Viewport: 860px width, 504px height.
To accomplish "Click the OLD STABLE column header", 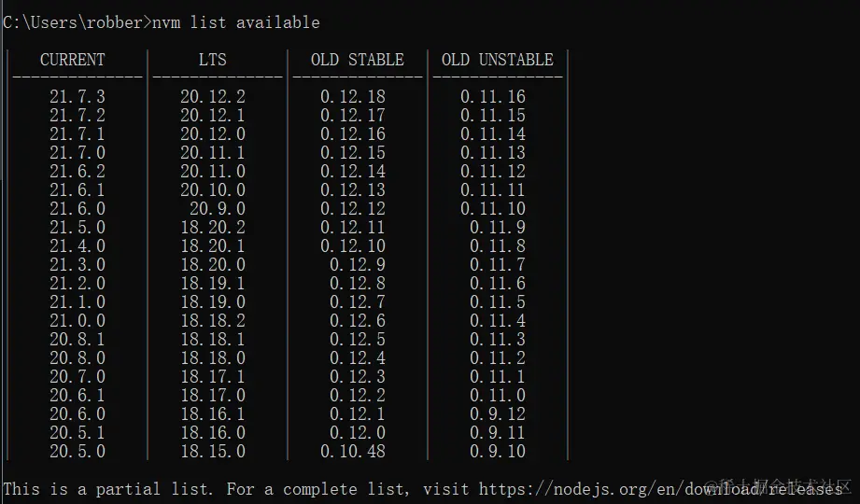I will coord(358,60).
